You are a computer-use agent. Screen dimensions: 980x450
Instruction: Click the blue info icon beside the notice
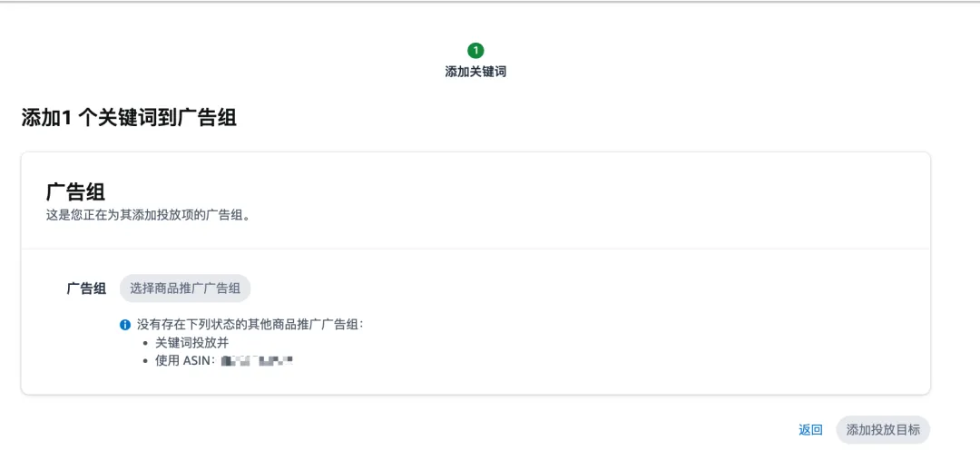(125, 325)
